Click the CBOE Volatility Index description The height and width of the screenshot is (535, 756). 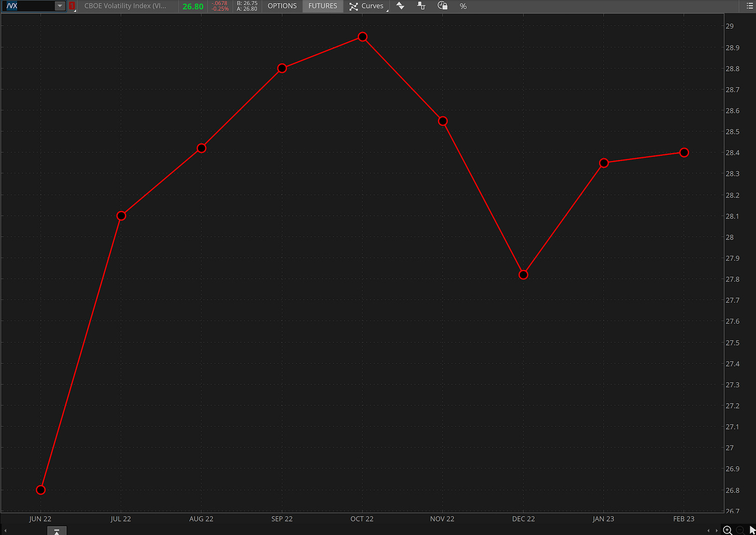point(126,6)
